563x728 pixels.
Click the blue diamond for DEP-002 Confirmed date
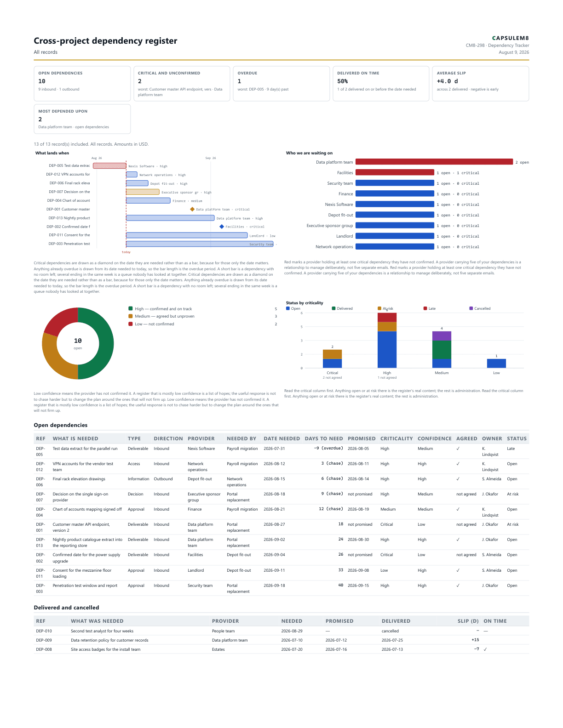point(222,227)
